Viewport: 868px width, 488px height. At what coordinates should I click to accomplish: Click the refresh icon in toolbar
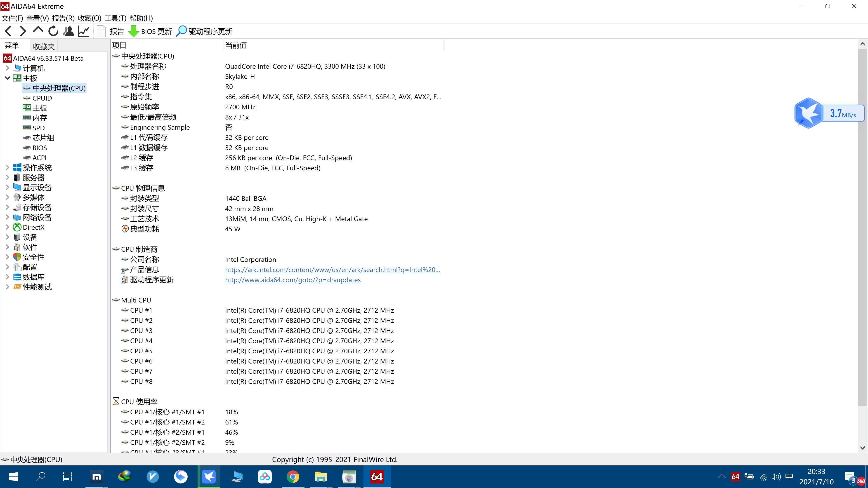coord(53,31)
